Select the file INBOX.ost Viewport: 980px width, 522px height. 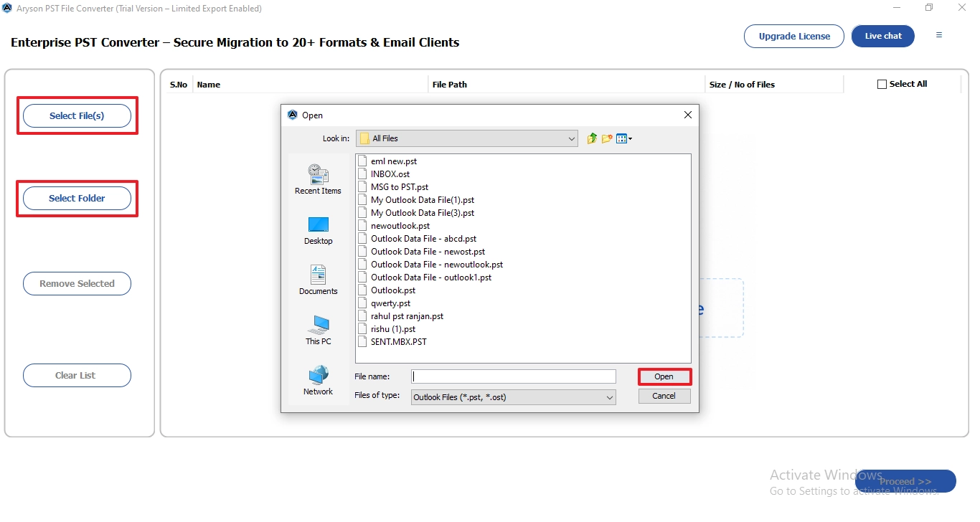pos(390,174)
